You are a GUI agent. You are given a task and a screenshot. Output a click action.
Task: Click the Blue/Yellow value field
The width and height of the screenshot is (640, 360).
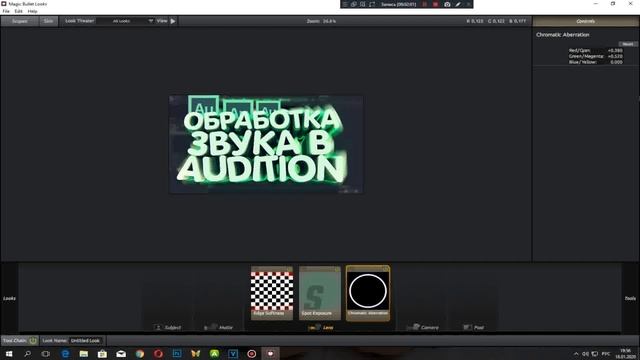pos(616,62)
